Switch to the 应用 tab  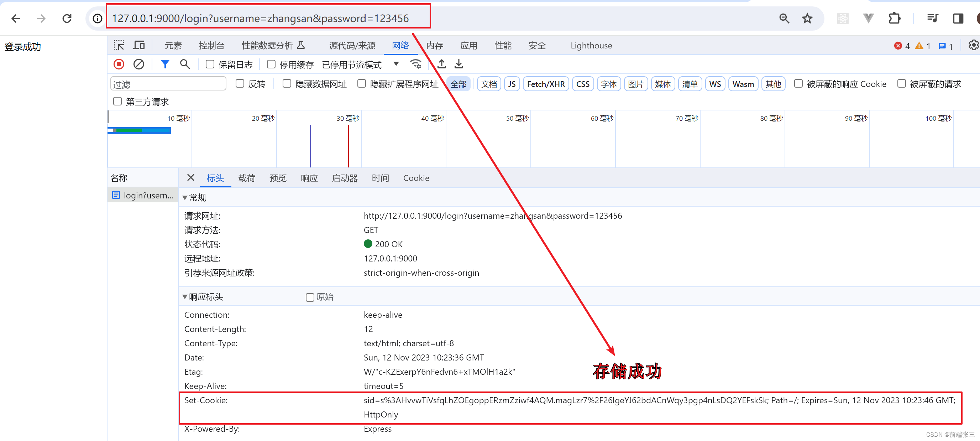pos(468,46)
